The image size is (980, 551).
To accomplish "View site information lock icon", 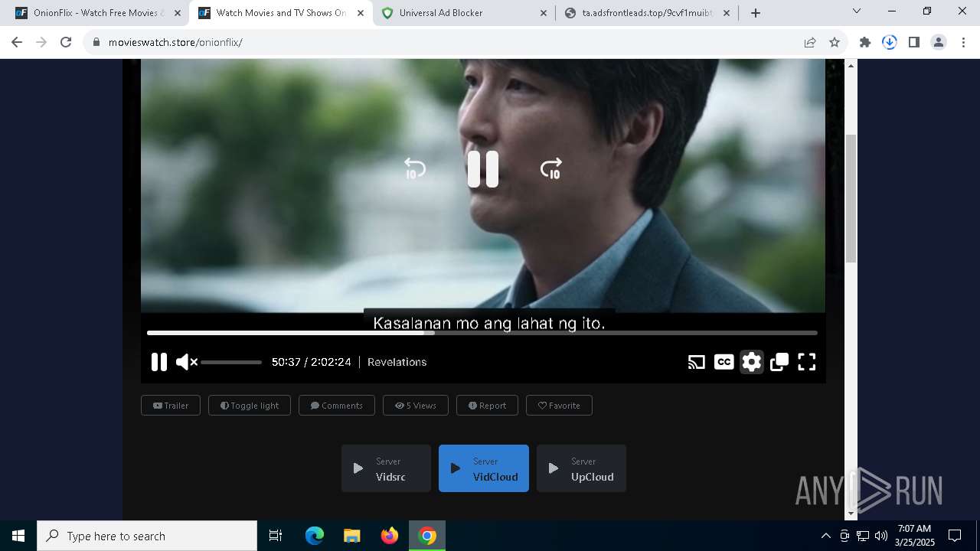I will 96,42.
